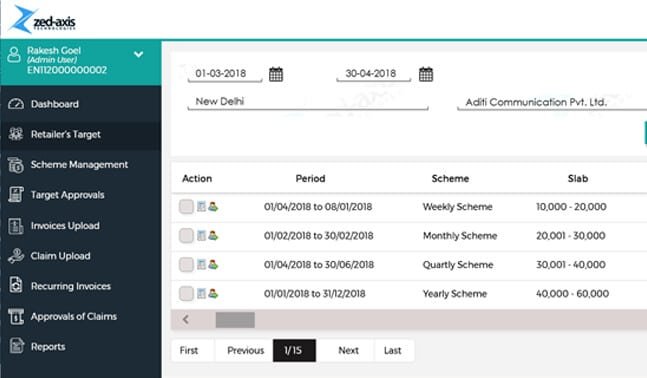Image resolution: width=647 pixels, height=378 pixels.
Task: Click slab value 20,001 - 30,000
Action: [571, 236]
